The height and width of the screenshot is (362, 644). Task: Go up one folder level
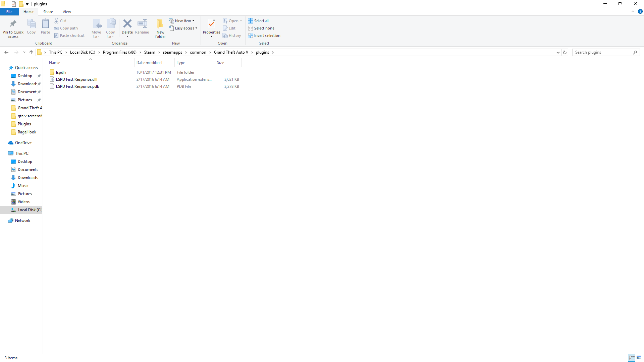point(31,52)
